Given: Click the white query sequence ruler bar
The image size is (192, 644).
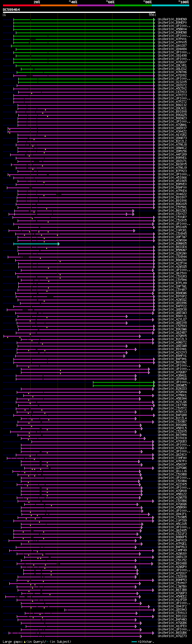Looking at the screenshot, I should point(79,13).
